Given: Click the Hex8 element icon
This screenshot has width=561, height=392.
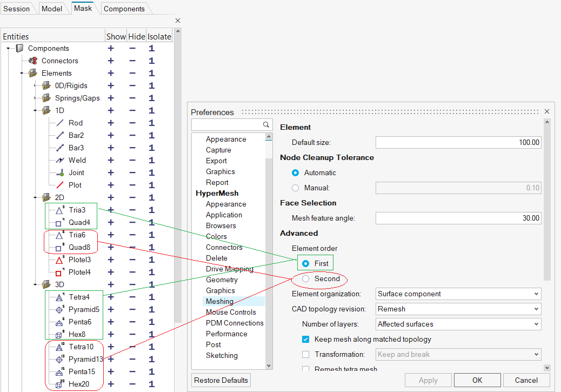Looking at the screenshot, I should pos(60,335).
